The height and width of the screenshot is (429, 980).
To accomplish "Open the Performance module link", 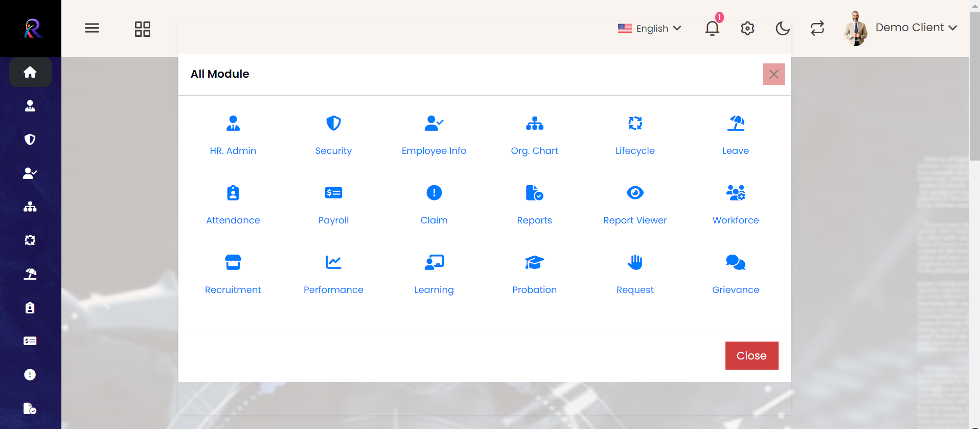I will pos(333,289).
